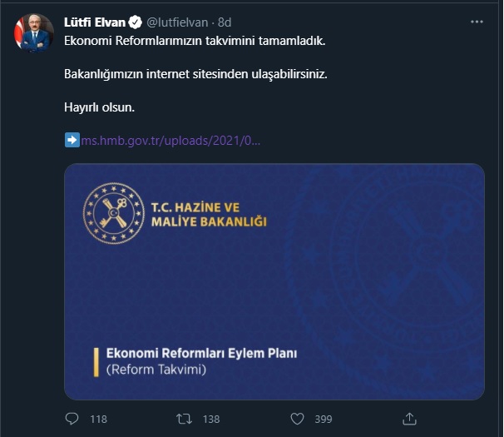
Task: Click the verified badge next to the name
Action: pos(134,22)
